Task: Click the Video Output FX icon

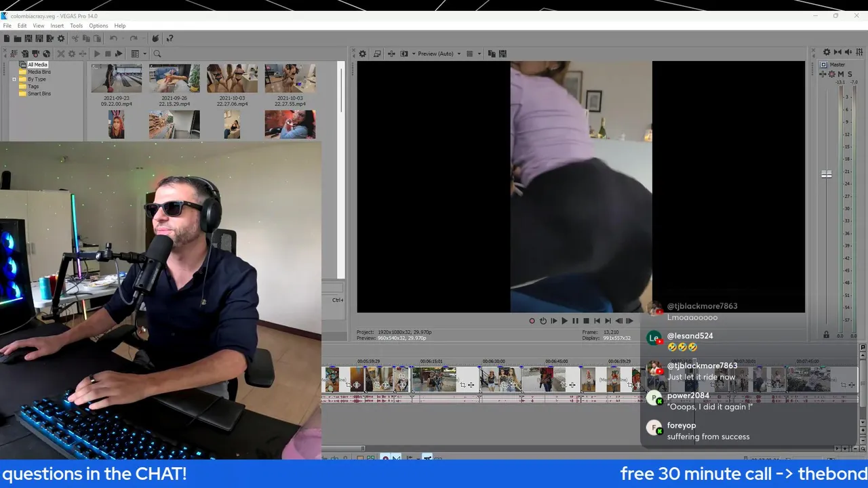Action: (x=391, y=54)
